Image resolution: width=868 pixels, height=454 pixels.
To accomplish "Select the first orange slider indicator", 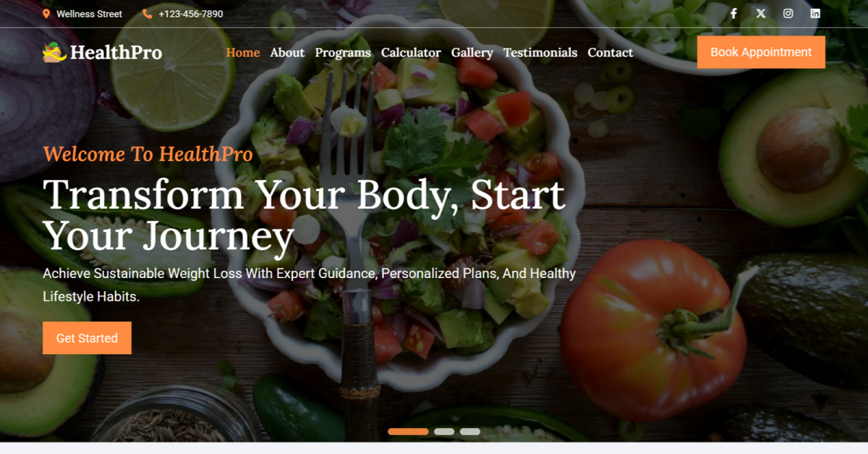I will (408, 432).
